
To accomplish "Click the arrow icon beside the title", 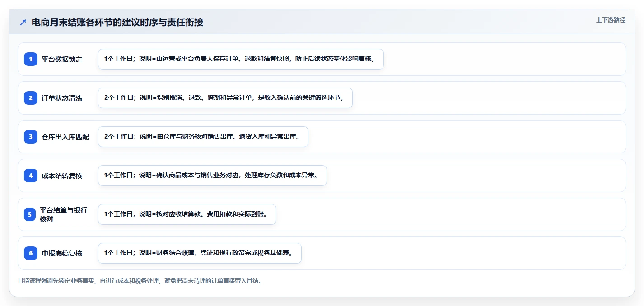I will click(x=23, y=22).
